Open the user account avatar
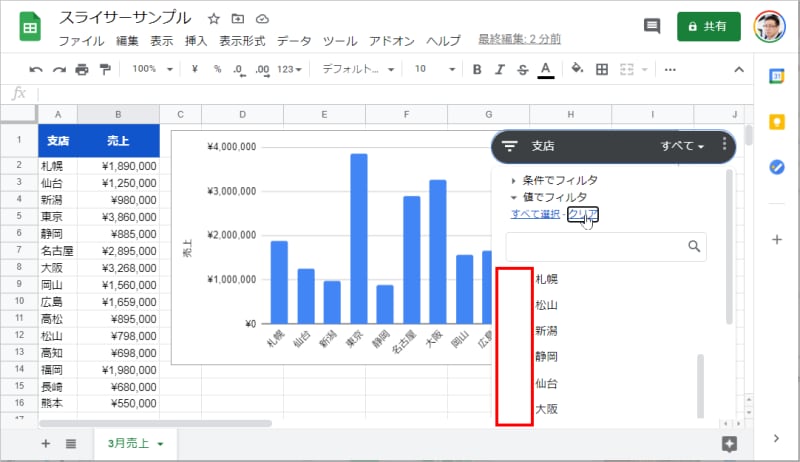The height and width of the screenshot is (462, 800). [769, 27]
